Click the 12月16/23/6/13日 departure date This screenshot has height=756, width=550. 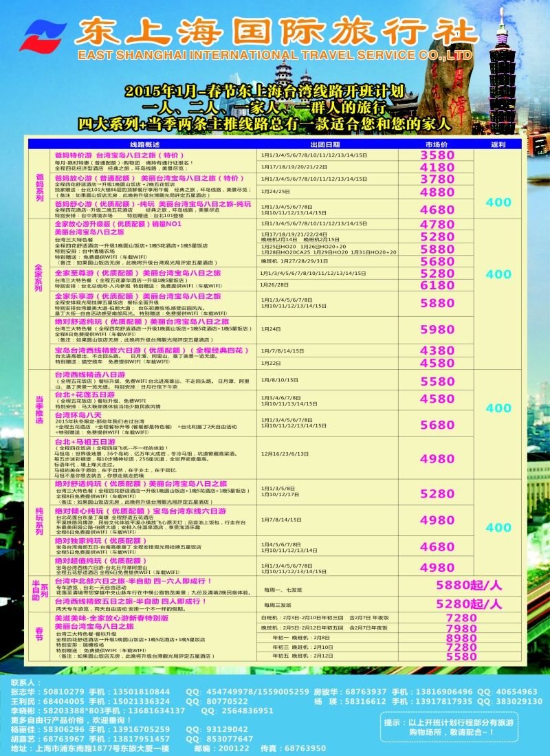point(285,454)
